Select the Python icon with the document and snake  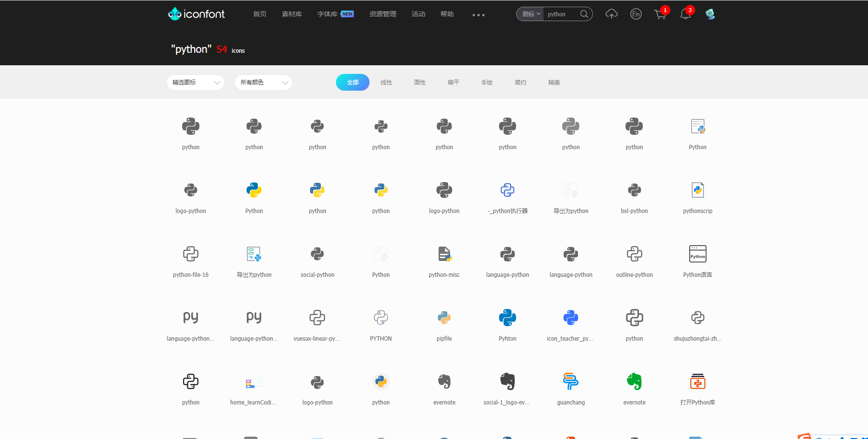[x=698, y=127]
